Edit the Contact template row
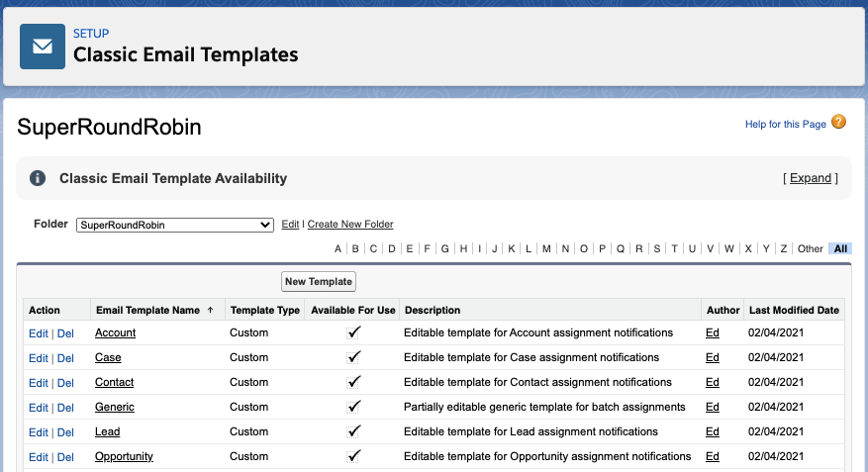The image size is (868, 472). pos(39,383)
